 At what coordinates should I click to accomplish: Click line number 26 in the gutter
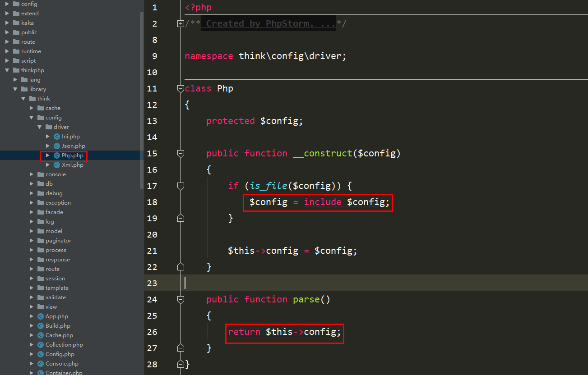pos(152,332)
